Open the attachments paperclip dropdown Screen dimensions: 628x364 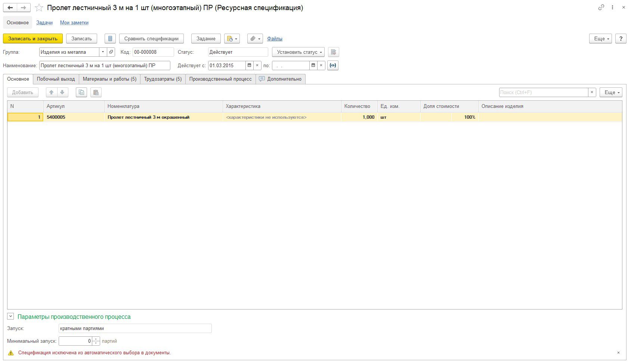pos(255,39)
